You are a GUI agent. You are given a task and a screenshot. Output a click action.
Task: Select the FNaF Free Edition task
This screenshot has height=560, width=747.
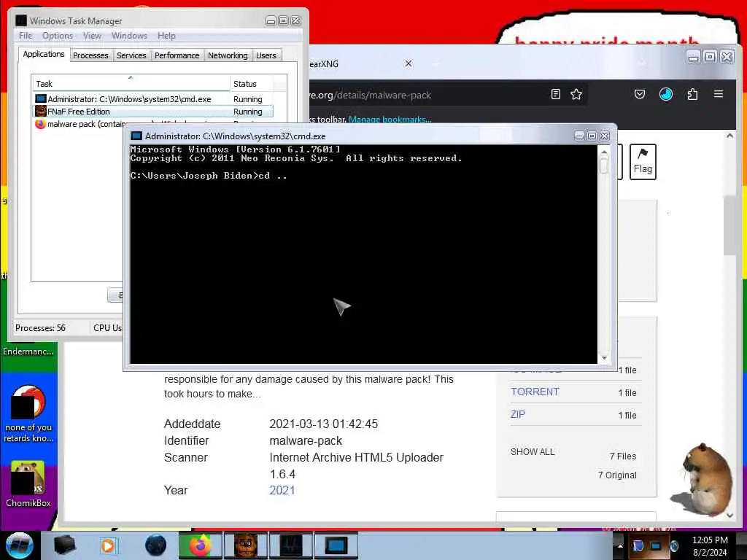[153, 112]
